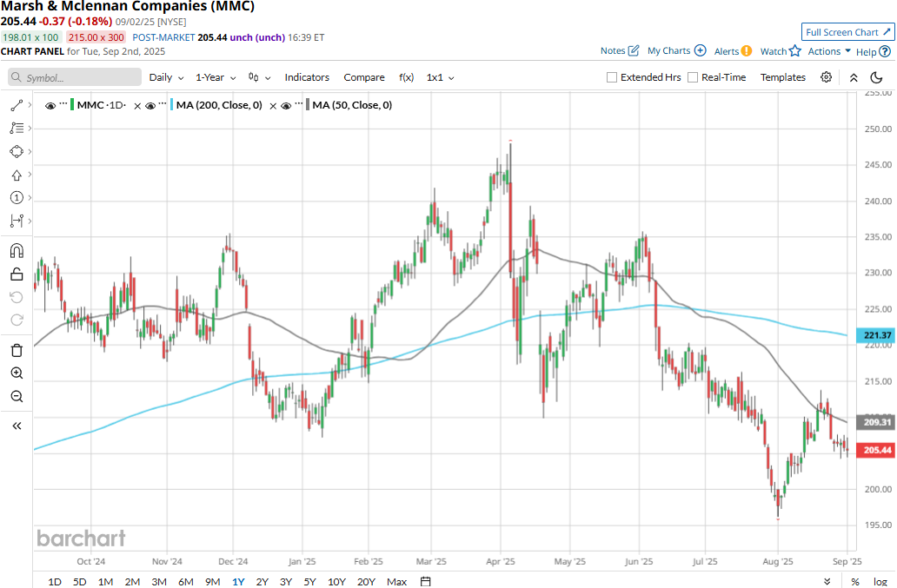Screen dimensions: 897x588
Task: Zoom in on the chart
Action: pos(17,373)
